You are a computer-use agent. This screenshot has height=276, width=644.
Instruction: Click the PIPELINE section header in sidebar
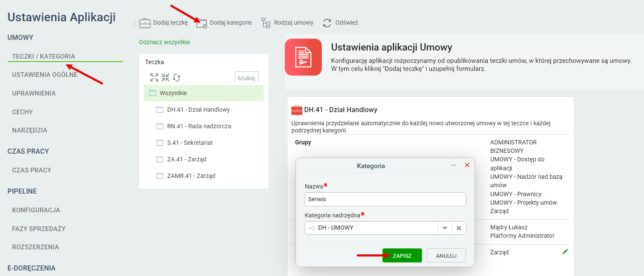(x=22, y=192)
